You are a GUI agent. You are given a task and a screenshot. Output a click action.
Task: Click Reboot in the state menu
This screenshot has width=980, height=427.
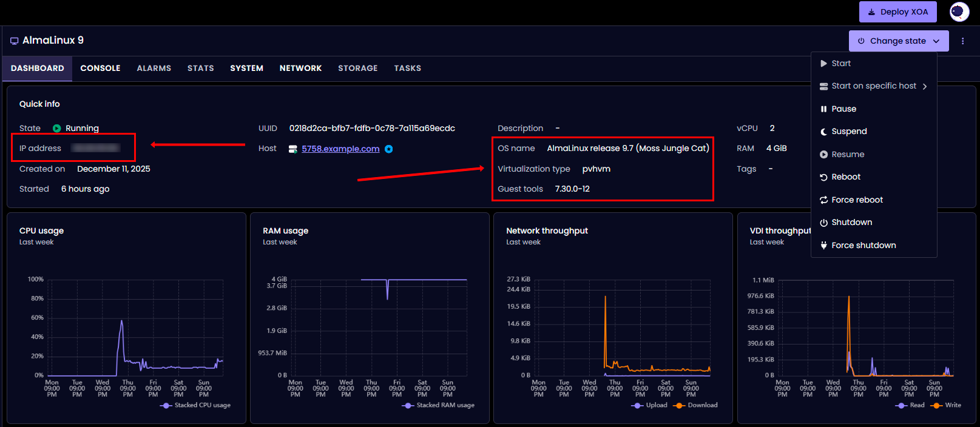846,177
